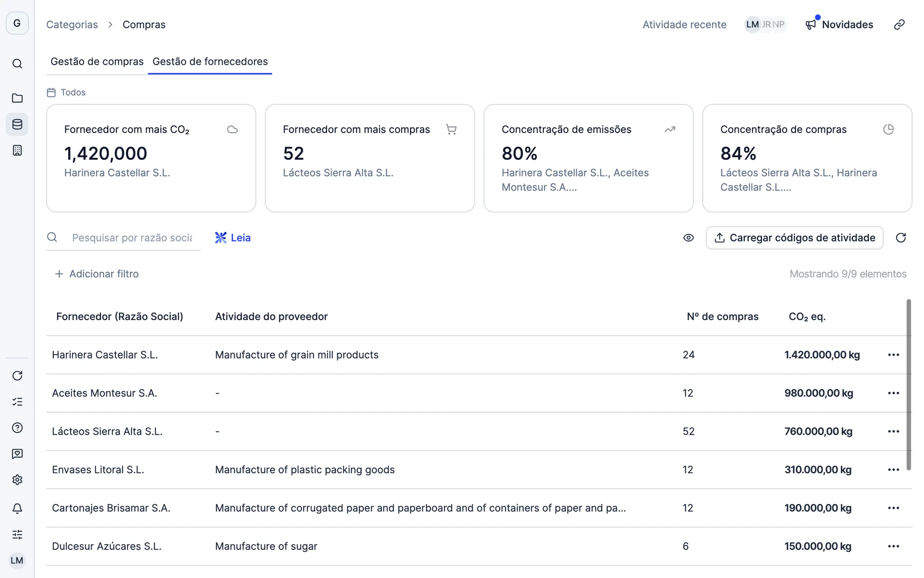The image size is (924, 578).
Task: Click Carregar códigos de atividade button
Action: click(x=794, y=238)
